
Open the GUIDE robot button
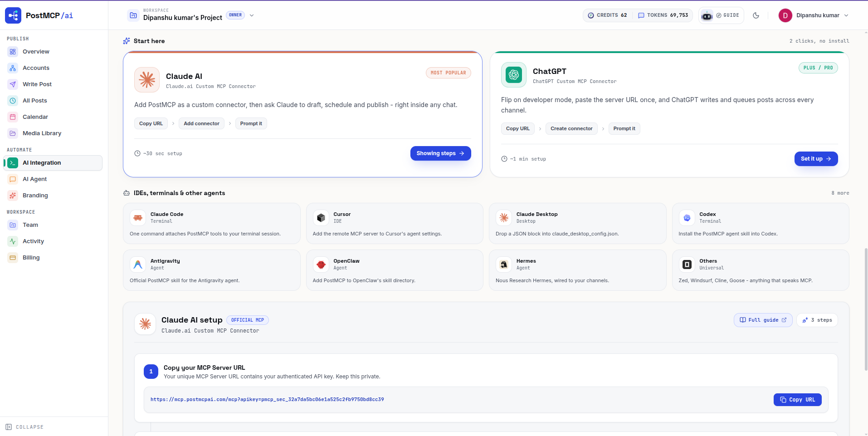pyautogui.click(x=721, y=15)
